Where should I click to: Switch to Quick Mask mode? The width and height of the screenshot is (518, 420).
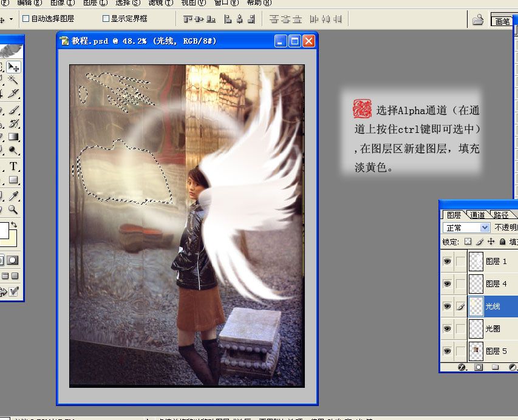(x=12, y=260)
